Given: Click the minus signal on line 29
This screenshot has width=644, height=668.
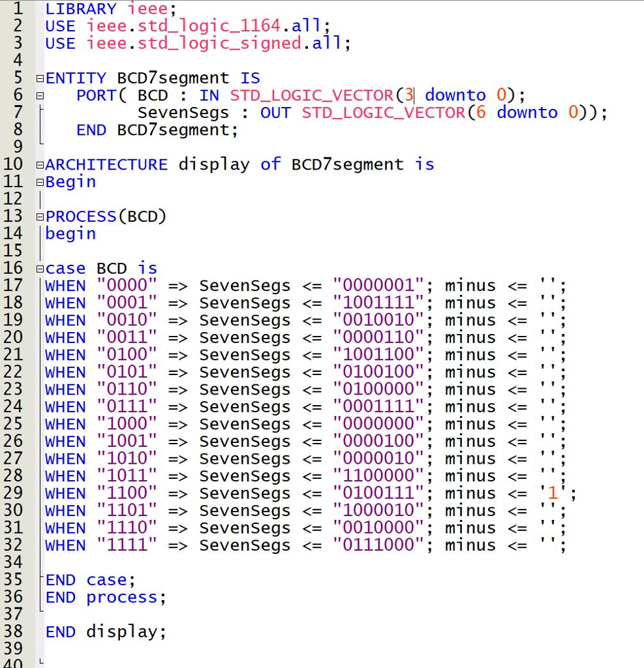Looking at the screenshot, I should pyautogui.click(x=470, y=493).
